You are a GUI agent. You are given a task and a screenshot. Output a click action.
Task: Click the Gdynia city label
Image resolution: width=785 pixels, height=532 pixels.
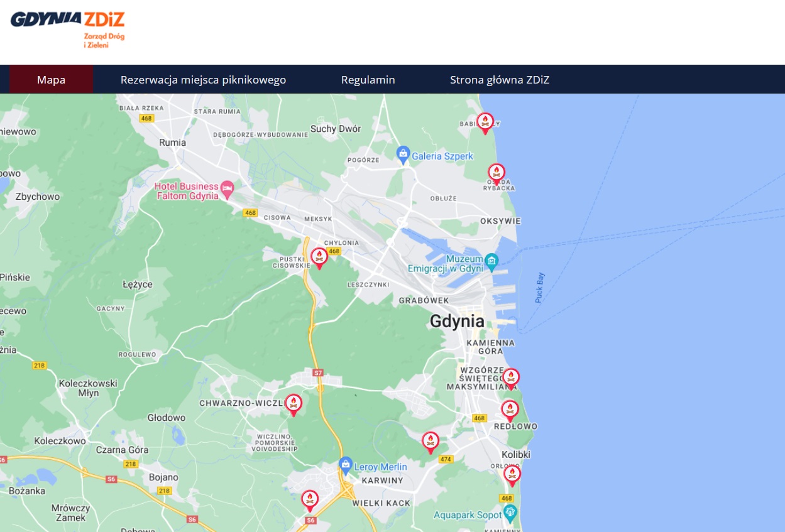[x=457, y=321]
